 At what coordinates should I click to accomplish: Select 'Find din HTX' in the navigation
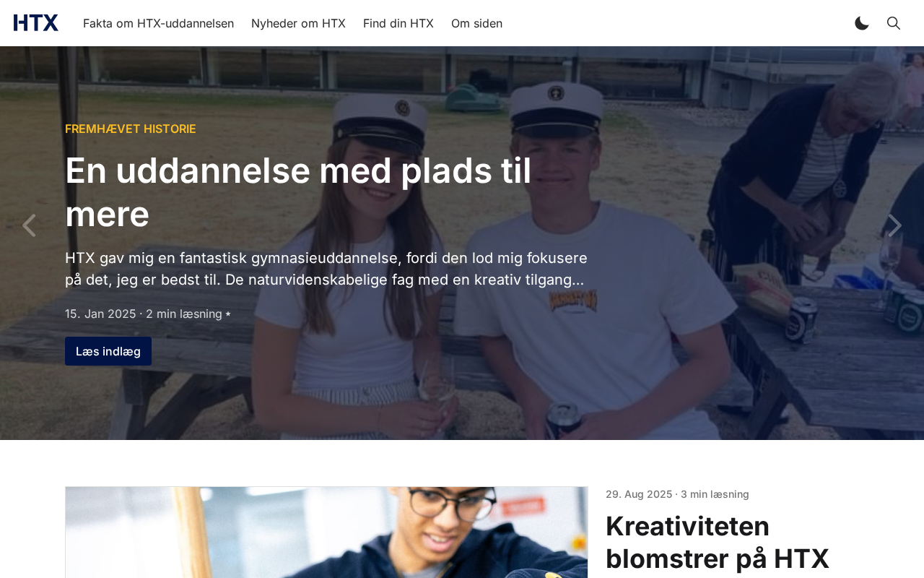pyautogui.click(x=398, y=23)
